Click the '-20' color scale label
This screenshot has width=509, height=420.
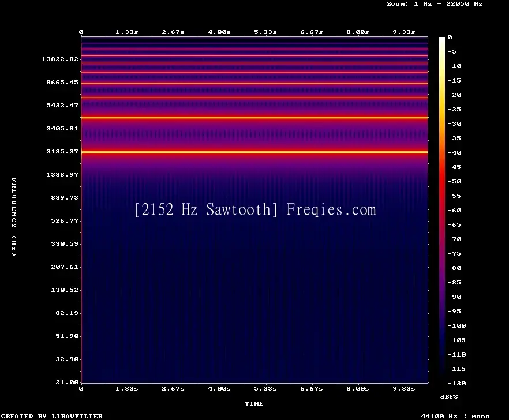click(454, 95)
